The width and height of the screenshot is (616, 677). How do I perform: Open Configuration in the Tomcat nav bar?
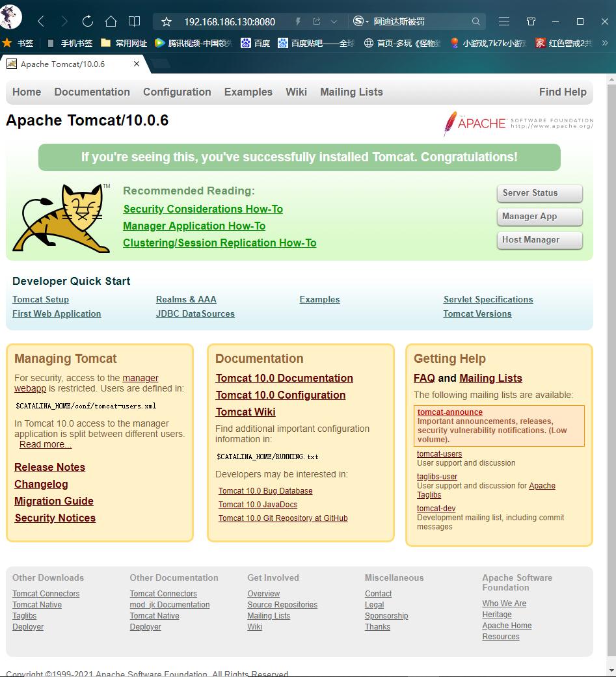click(x=177, y=92)
